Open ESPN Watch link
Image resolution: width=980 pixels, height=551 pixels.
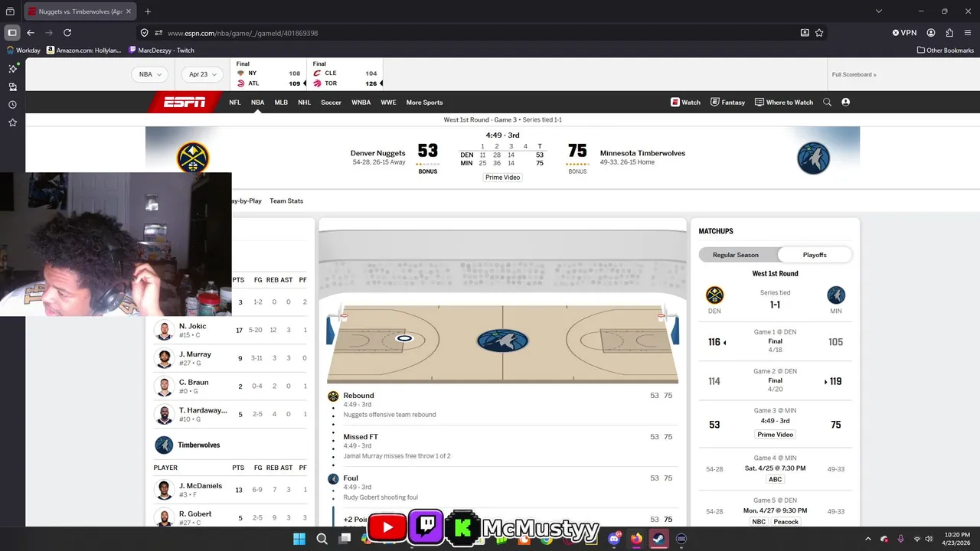click(x=686, y=102)
